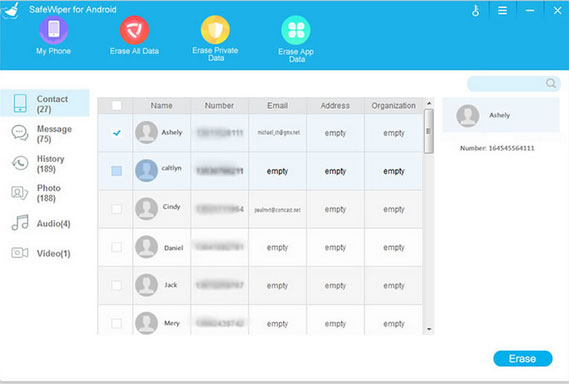Click Ashely's avatar in the contact list
569x384 pixels.
click(146, 132)
